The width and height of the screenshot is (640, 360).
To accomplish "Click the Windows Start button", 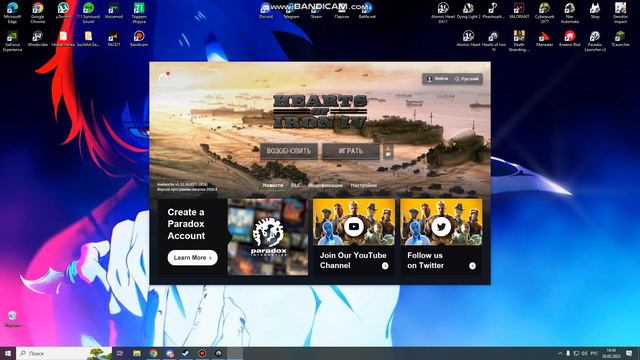I will pos(8,353).
